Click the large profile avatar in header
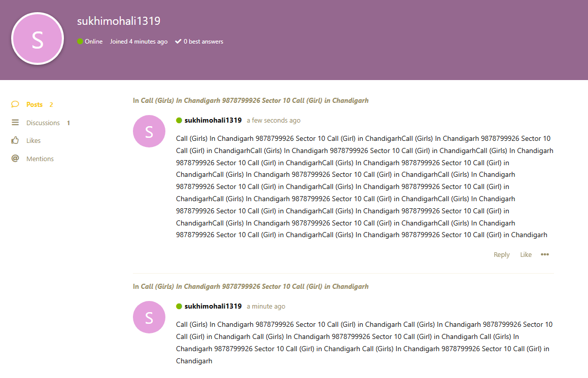Viewport: 588px width, 378px height. (x=38, y=39)
